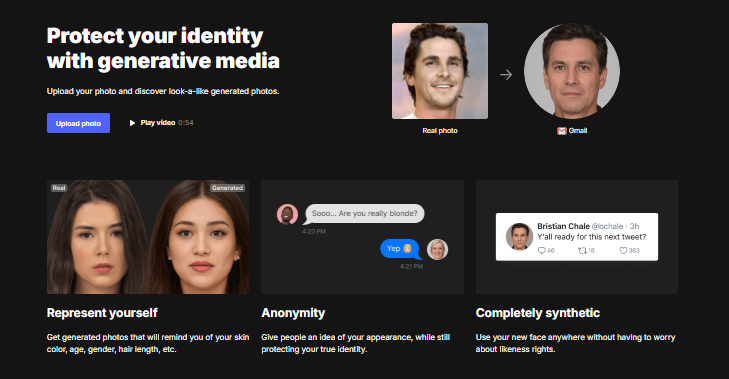The height and width of the screenshot is (379, 729).
Task: Click the Generated tag on comparison image
Action: 227,188
